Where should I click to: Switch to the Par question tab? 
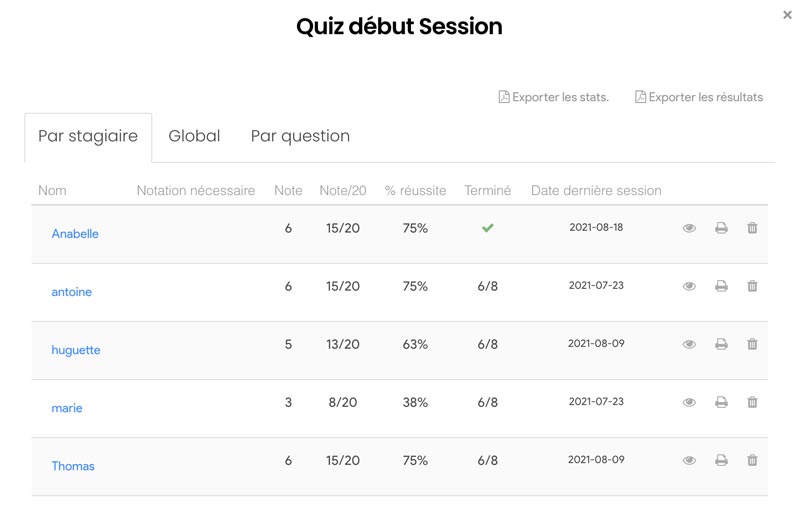[x=301, y=136]
